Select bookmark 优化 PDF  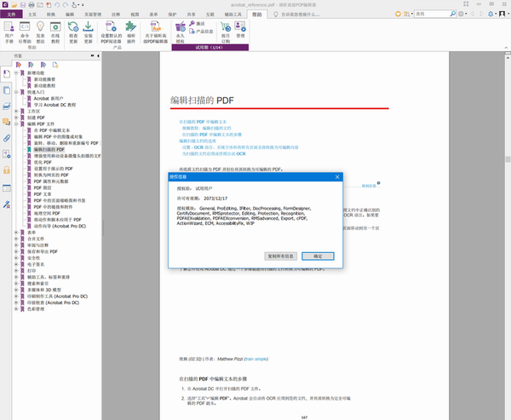(43, 162)
